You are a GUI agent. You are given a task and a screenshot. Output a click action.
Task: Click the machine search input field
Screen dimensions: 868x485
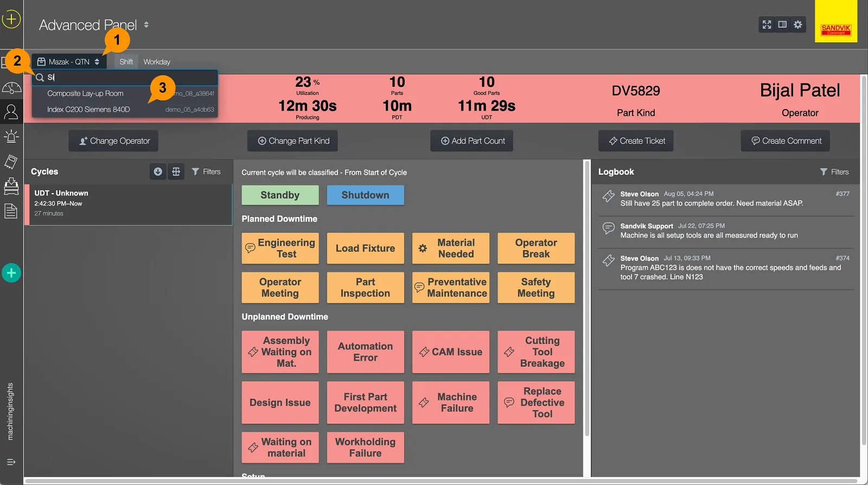tap(125, 78)
